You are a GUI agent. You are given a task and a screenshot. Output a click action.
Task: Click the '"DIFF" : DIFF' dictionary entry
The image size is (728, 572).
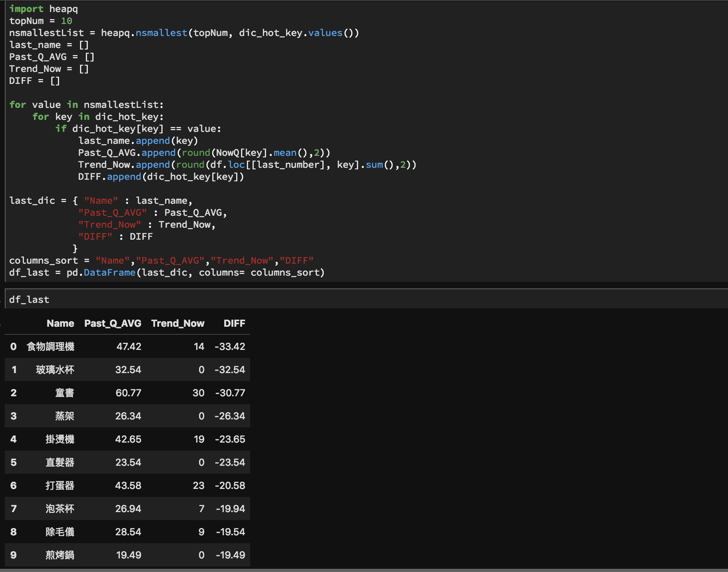[115, 236]
